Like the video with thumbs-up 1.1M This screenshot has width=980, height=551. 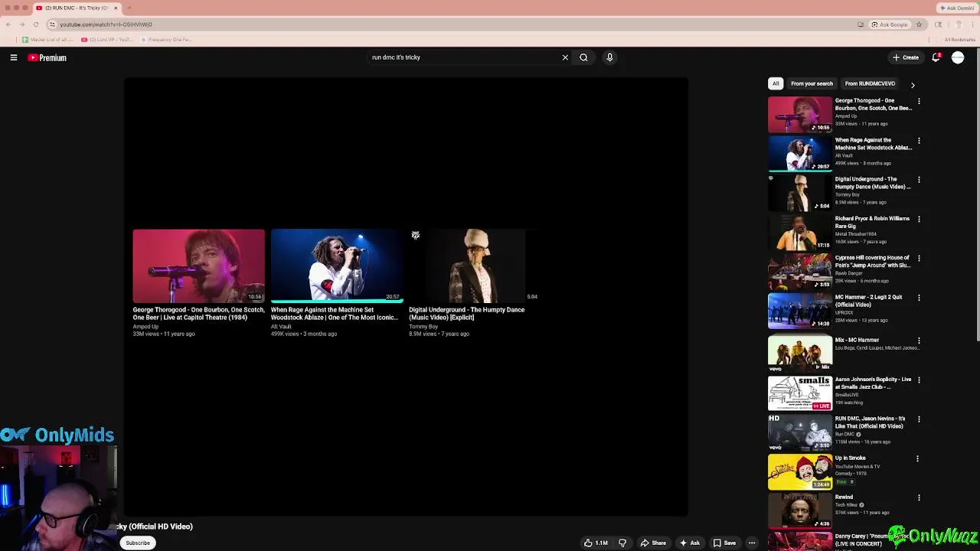596,543
